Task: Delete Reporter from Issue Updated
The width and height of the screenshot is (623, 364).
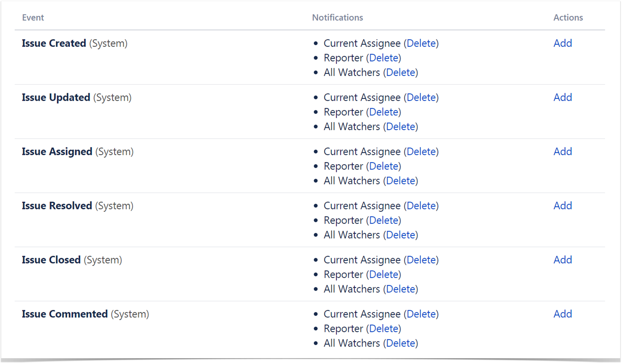Action: coord(383,112)
